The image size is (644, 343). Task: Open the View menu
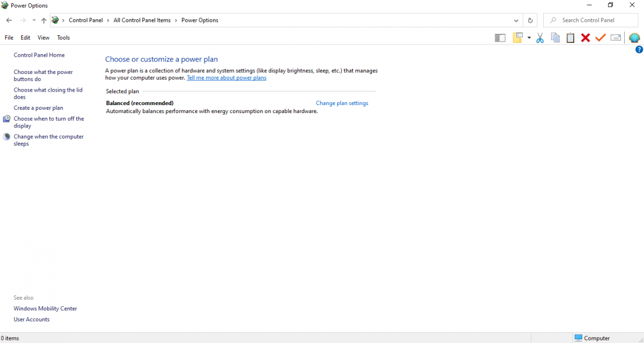tap(43, 38)
